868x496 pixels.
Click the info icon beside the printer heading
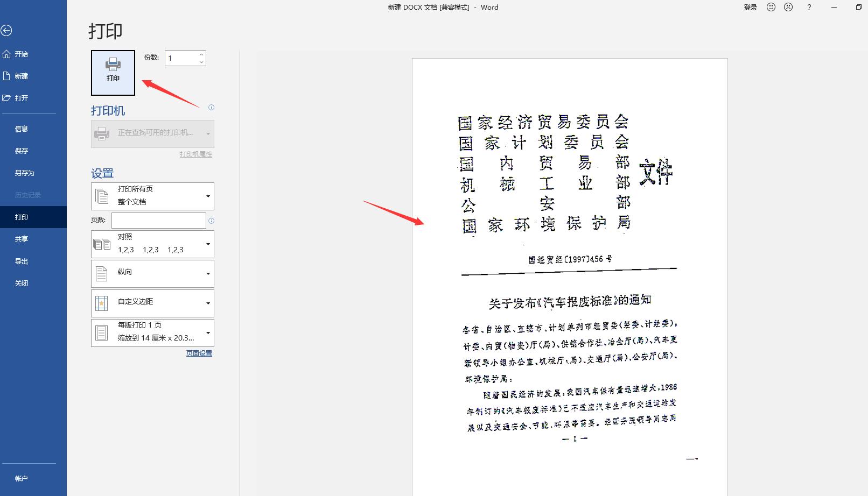point(211,107)
